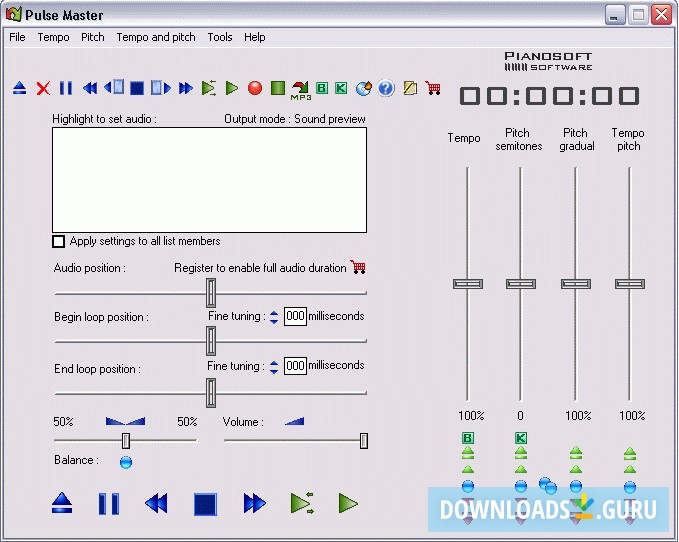Click the End loop position slider handle

pos(211,393)
